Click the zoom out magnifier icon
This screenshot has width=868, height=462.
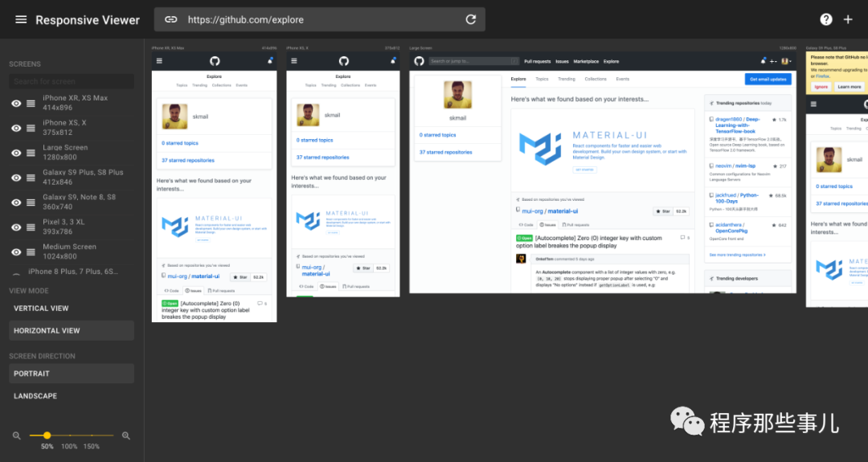(x=17, y=436)
